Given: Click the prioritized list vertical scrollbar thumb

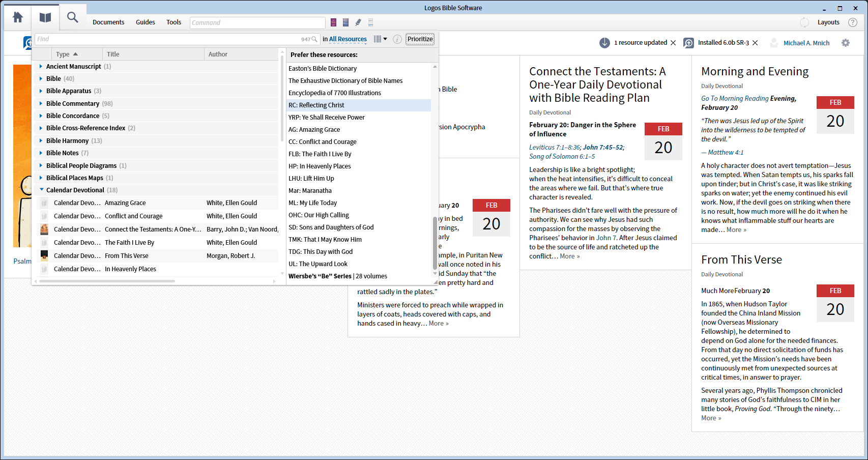Looking at the screenshot, I should click(x=435, y=243).
